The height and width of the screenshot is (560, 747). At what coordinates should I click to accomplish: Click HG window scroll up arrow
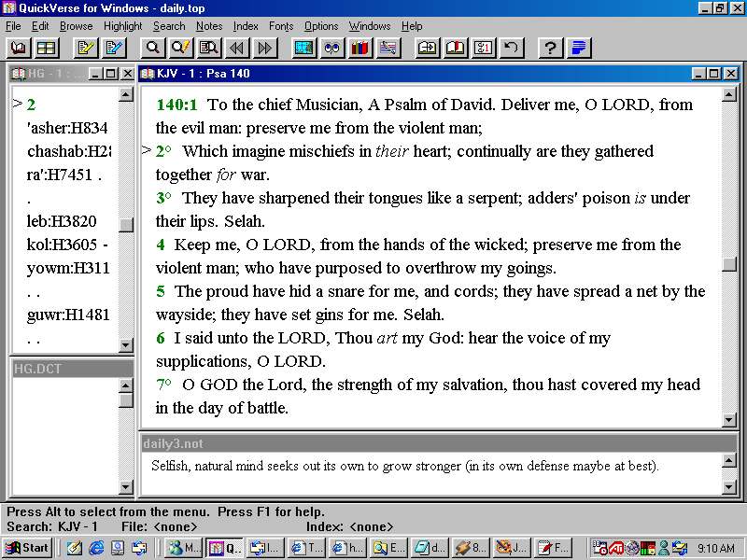point(126,94)
